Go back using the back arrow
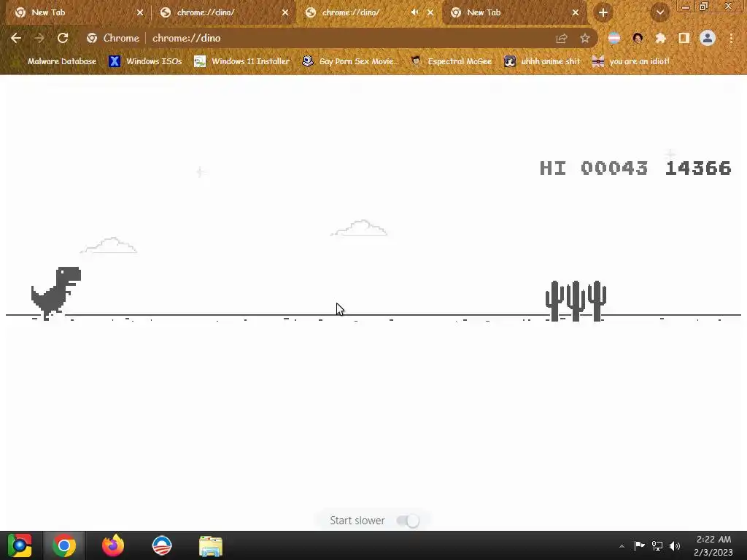The image size is (747, 560). [16, 38]
